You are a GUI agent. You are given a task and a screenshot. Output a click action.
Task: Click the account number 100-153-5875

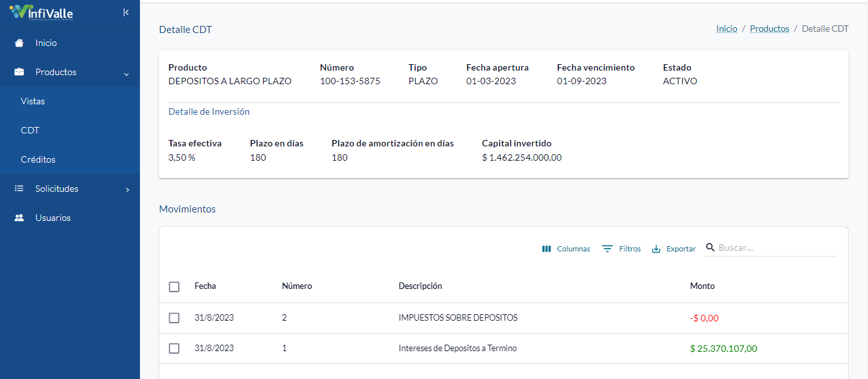(350, 81)
